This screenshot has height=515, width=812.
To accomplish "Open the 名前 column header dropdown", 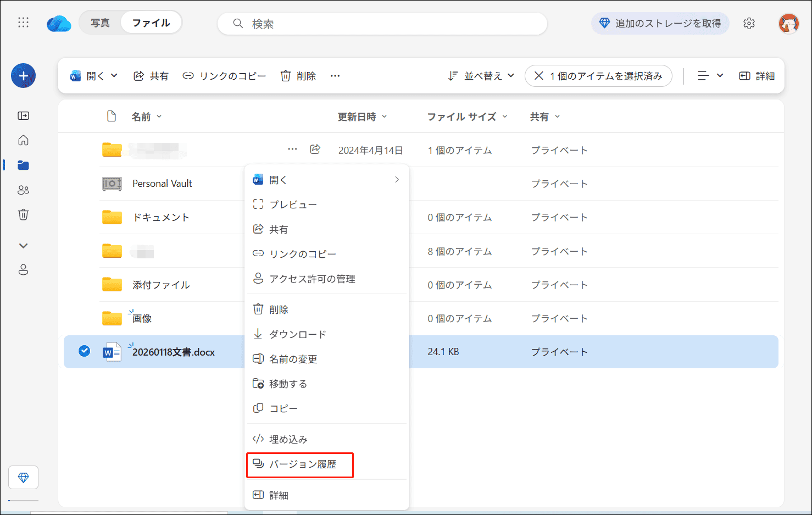I will [146, 116].
